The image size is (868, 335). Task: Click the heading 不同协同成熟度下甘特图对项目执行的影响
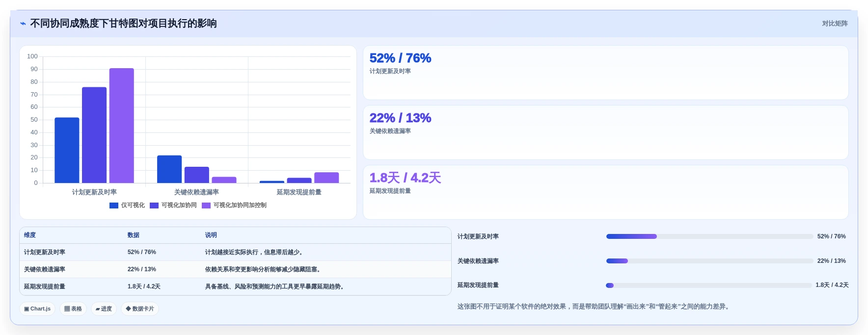click(x=124, y=24)
